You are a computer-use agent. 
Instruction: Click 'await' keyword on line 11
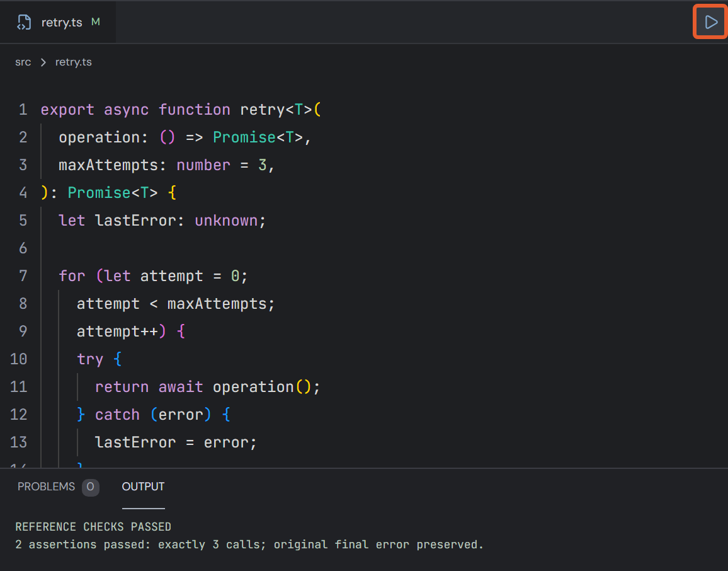tap(181, 387)
